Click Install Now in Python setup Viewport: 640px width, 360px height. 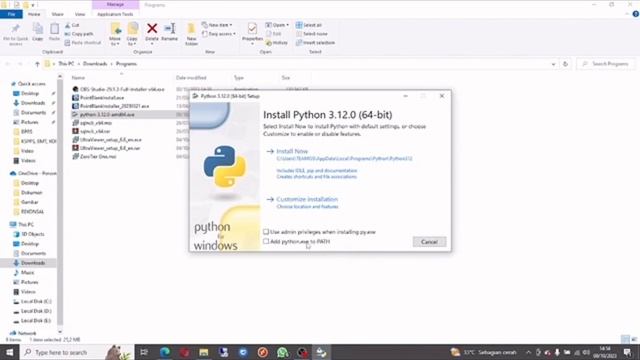pos(292,151)
